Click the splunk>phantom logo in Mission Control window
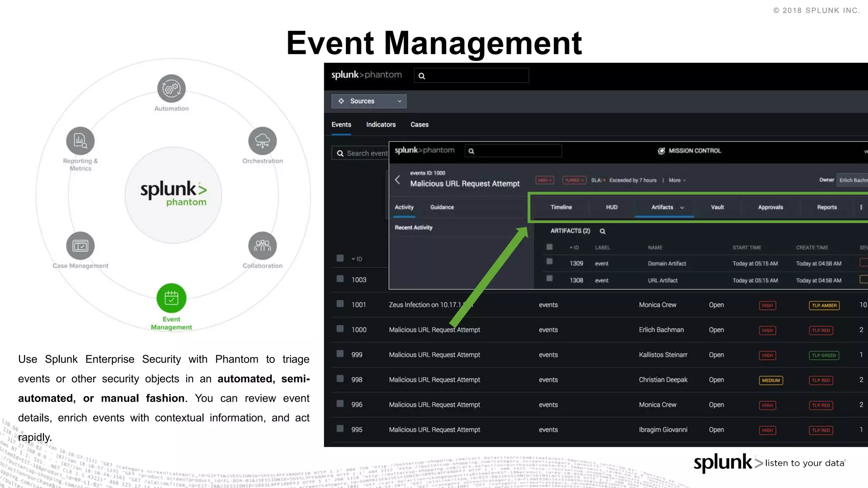The width and height of the screenshot is (868, 488). click(x=424, y=150)
